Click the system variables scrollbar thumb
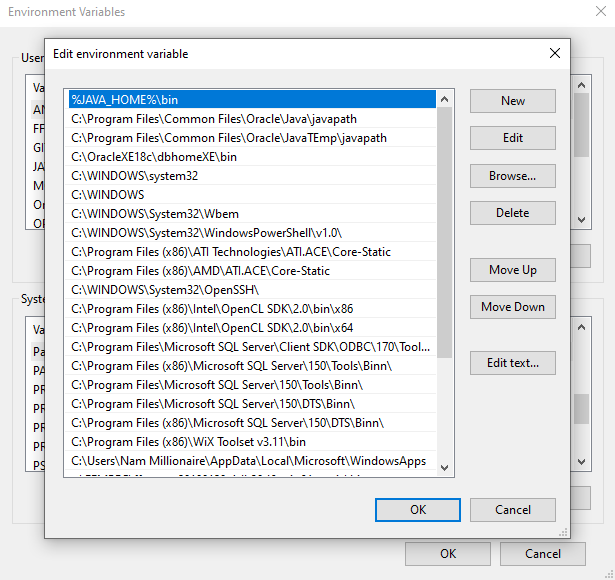 coord(582,409)
